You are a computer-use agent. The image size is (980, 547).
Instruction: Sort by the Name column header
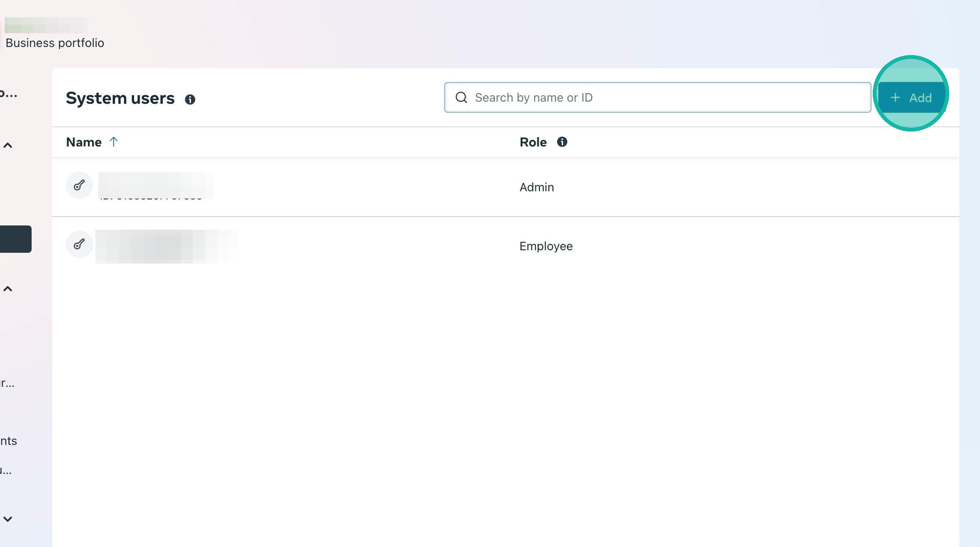[84, 142]
